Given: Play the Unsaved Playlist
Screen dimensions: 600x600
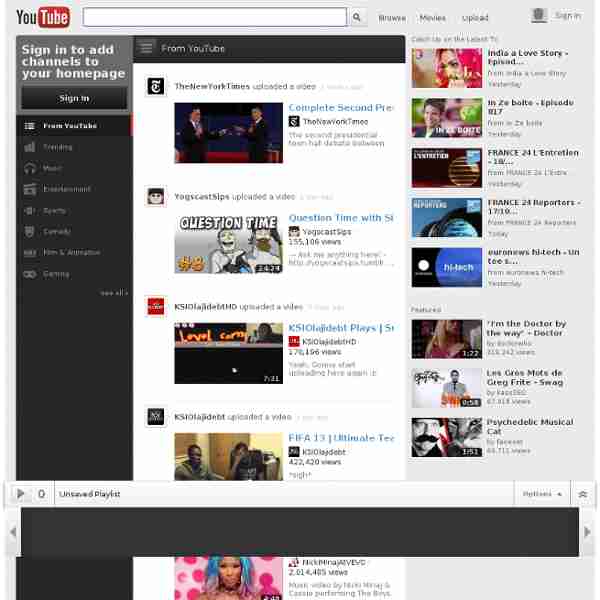Looking at the screenshot, I should click(x=20, y=494).
